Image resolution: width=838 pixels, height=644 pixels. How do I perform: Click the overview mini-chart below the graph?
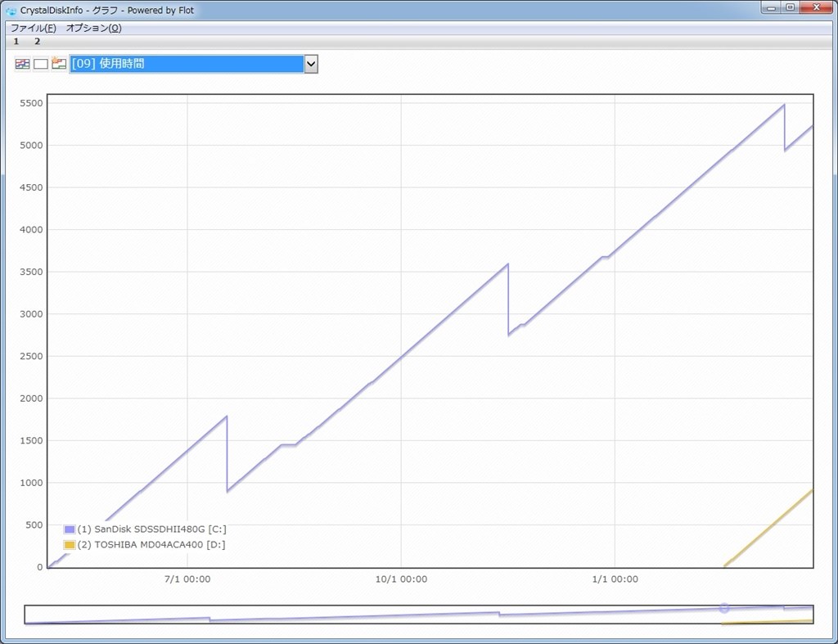point(419,615)
